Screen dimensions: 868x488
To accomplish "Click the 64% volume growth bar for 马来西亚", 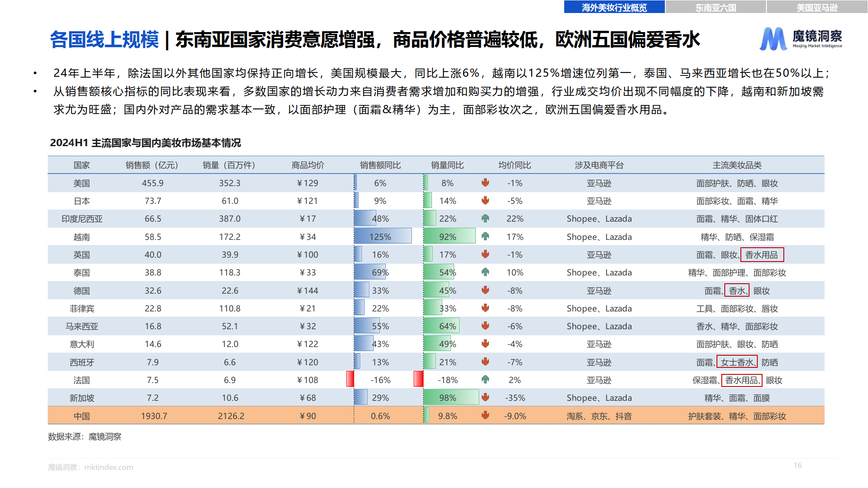I will tap(441, 326).
